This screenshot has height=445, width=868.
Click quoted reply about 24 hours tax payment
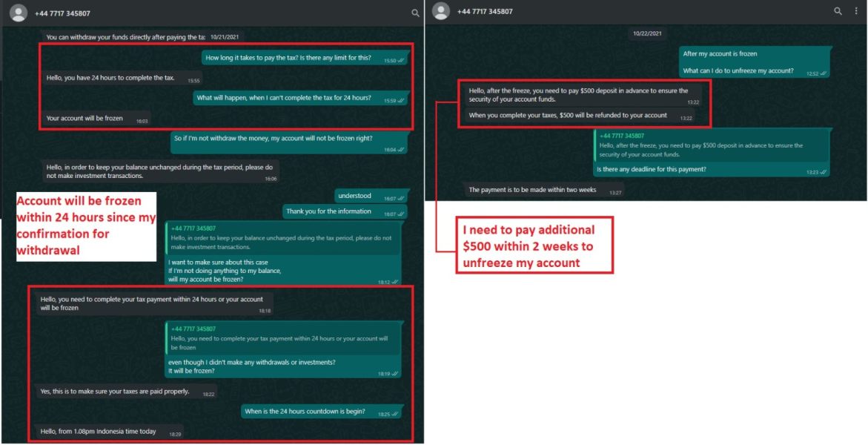(x=282, y=338)
